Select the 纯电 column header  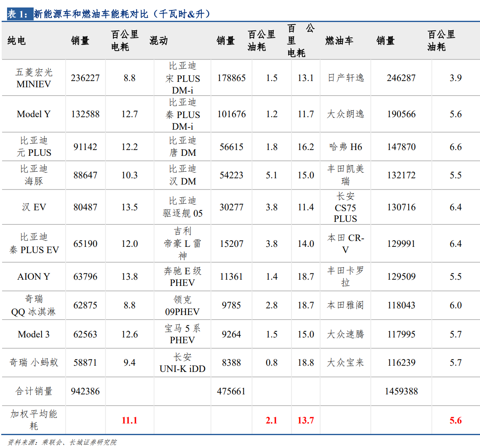(17, 41)
